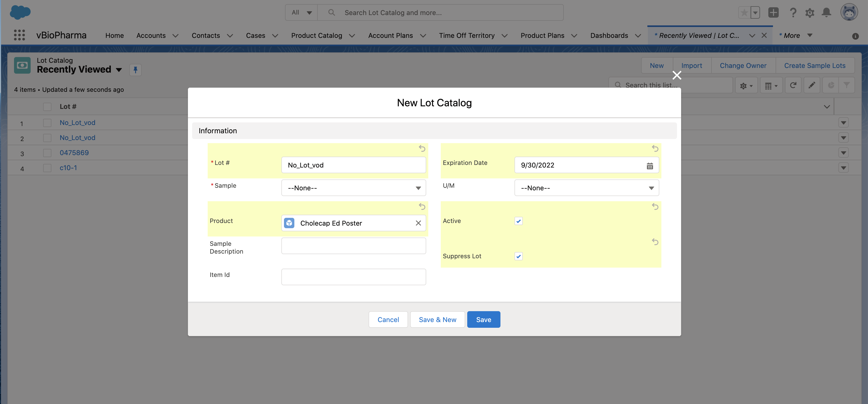Screen dimensions: 868x404
Task: Open the Setup gear icon
Action: pyautogui.click(x=809, y=13)
